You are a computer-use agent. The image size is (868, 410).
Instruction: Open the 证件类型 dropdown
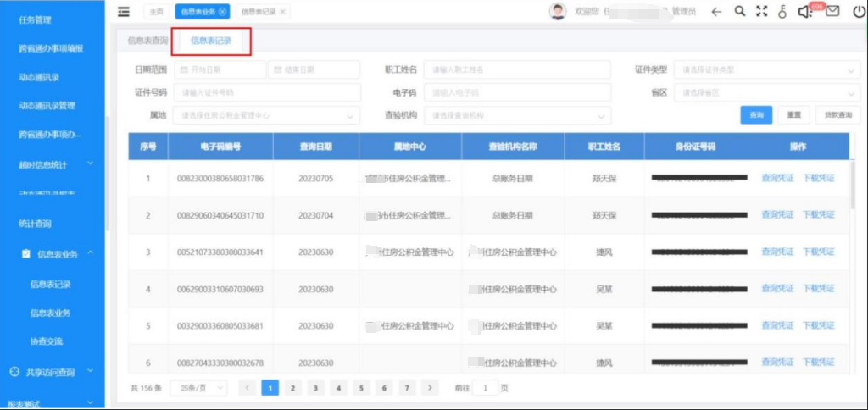(759, 69)
